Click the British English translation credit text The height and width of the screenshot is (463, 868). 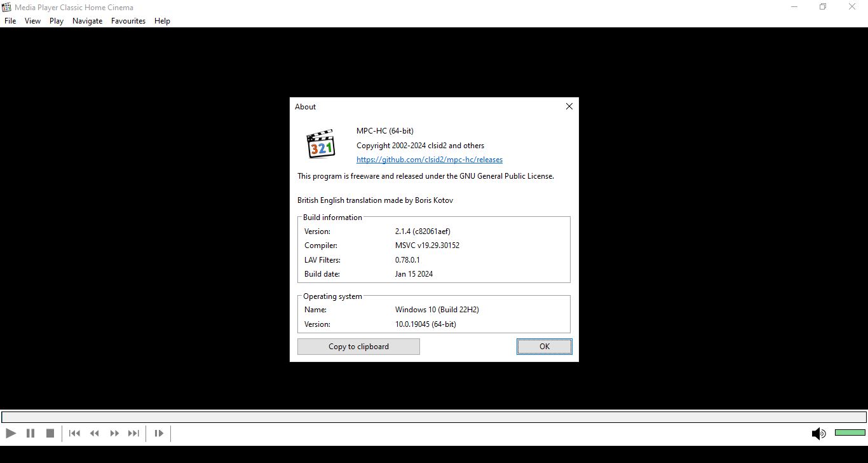(x=375, y=200)
